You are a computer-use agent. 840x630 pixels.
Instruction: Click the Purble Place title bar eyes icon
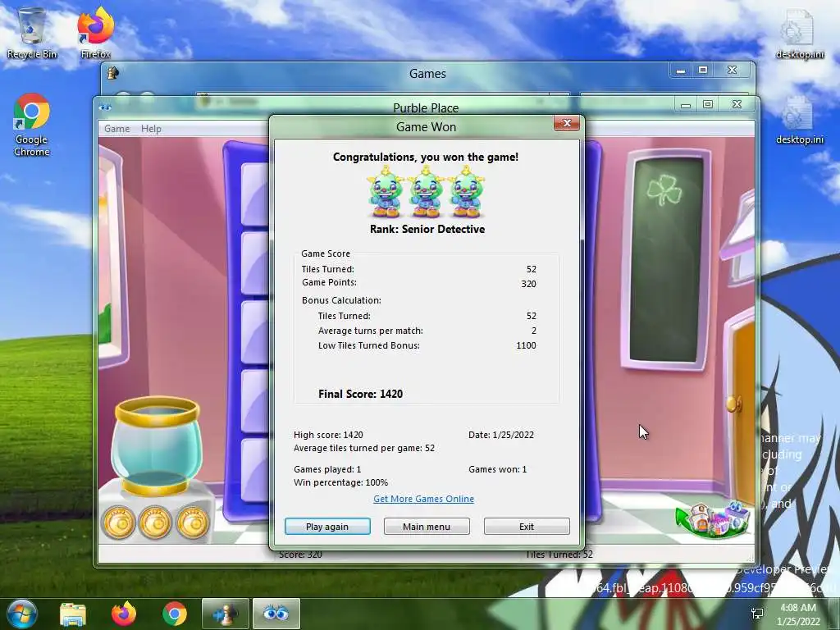point(105,107)
